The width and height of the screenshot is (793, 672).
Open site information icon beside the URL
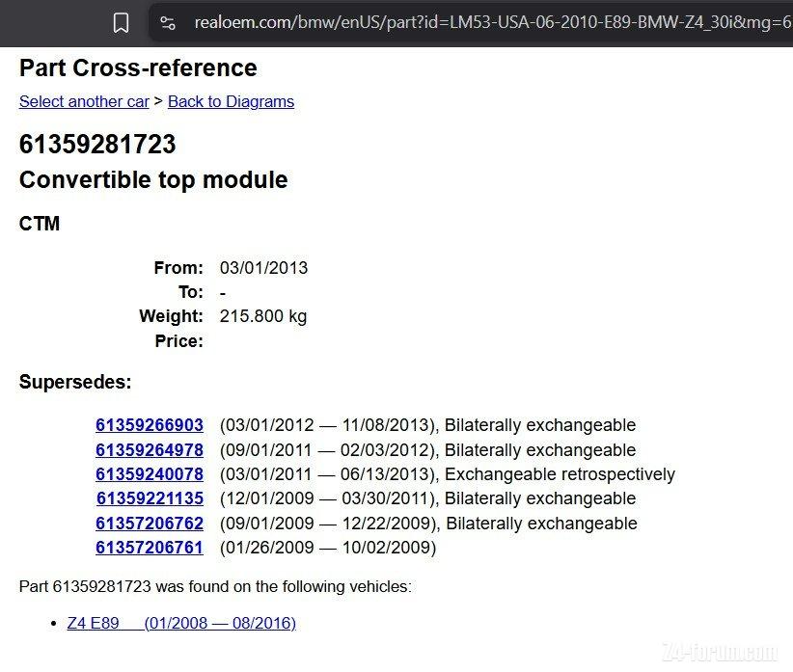[x=168, y=23]
